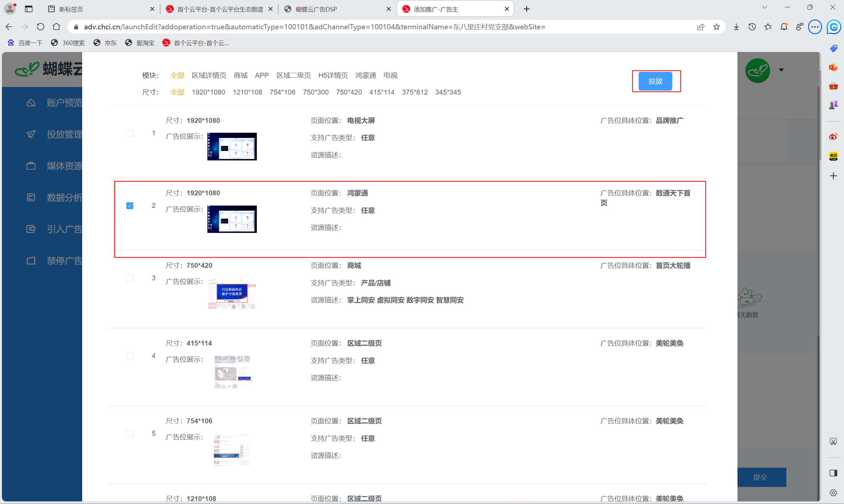Bookmark this page with star icon
844x504 pixels.
tap(716, 27)
